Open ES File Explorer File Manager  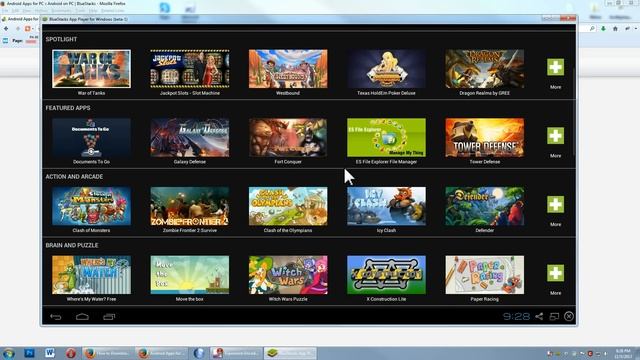(387, 138)
